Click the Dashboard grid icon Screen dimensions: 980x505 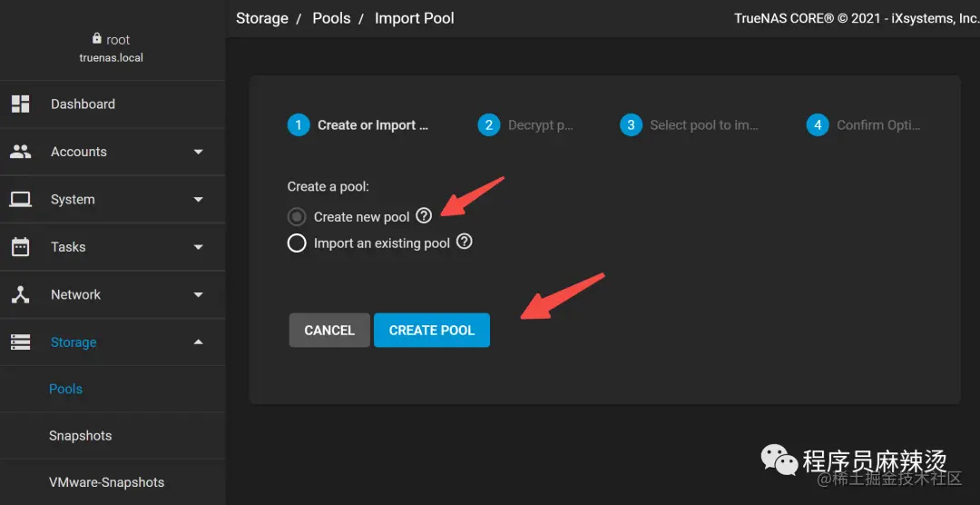tap(21, 104)
